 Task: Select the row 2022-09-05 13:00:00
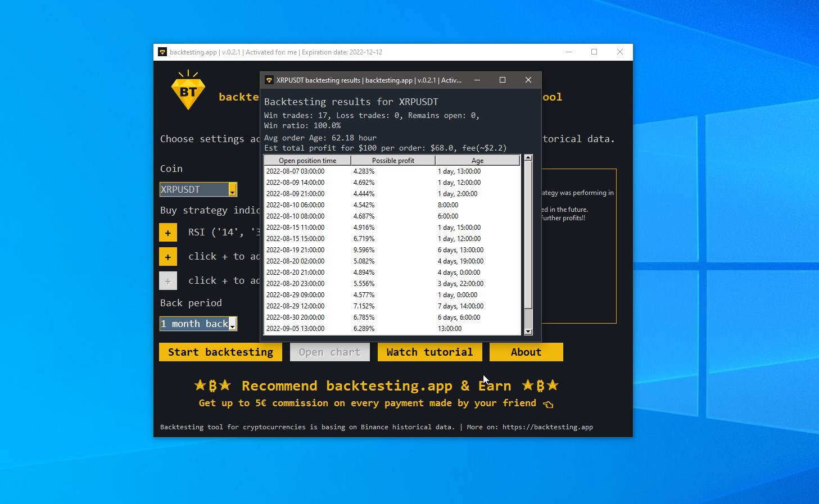click(392, 329)
